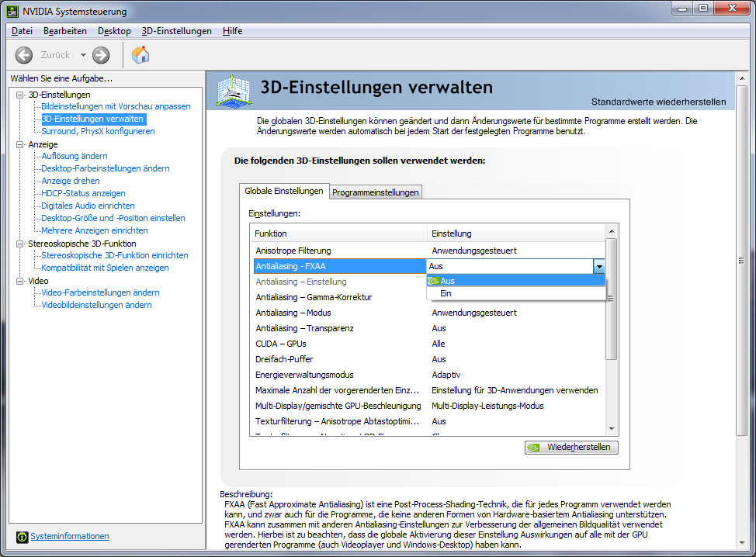This screenshot has width=756, height=557.
Task: Select the Antialiasing – Modus row
Action: click(429, 313)
